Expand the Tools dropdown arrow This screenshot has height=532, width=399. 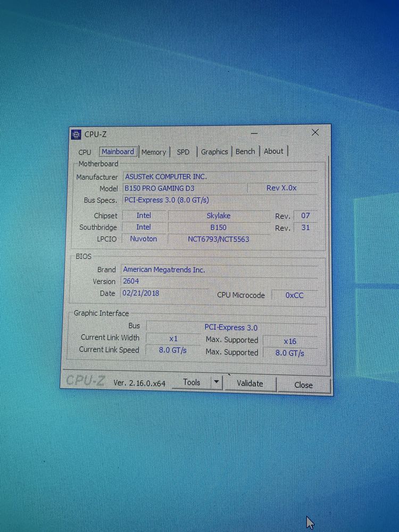pos(217,383)
